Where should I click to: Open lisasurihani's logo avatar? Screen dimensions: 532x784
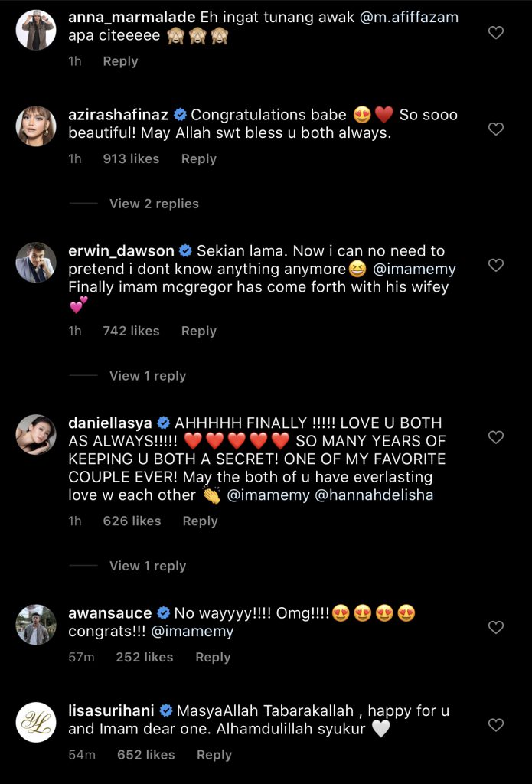point(36,722)
